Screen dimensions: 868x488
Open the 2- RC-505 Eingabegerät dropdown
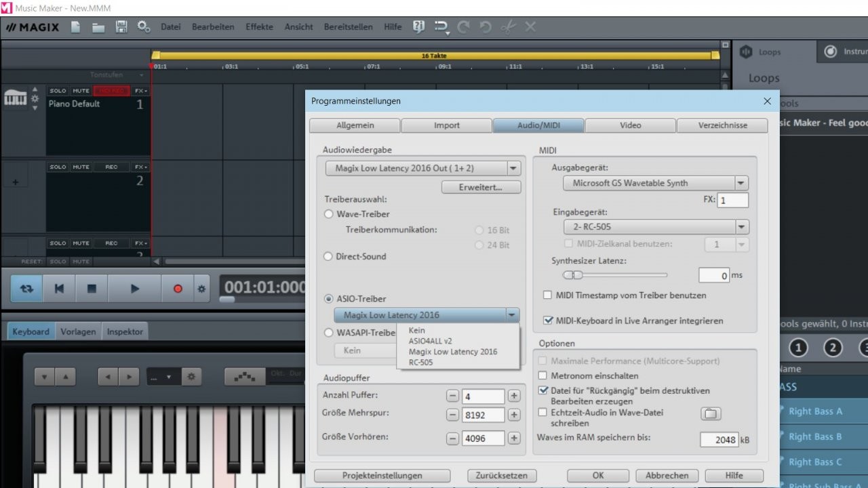655,226
